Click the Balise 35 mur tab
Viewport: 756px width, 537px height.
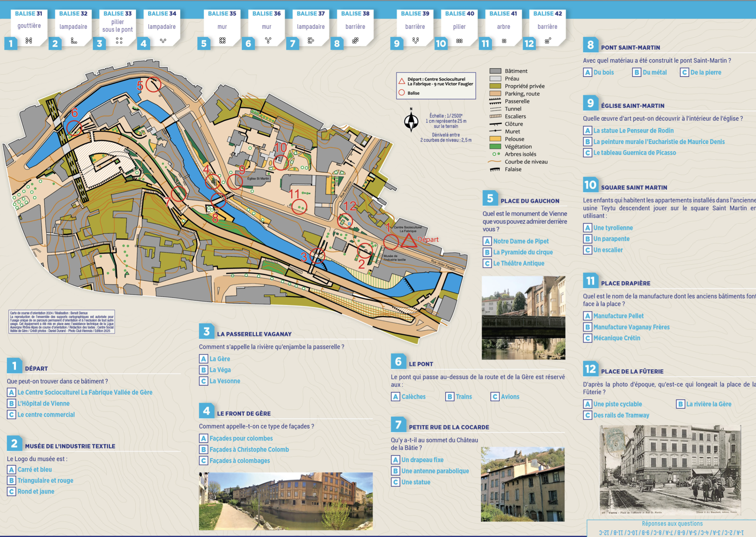(x=222, y=27)
